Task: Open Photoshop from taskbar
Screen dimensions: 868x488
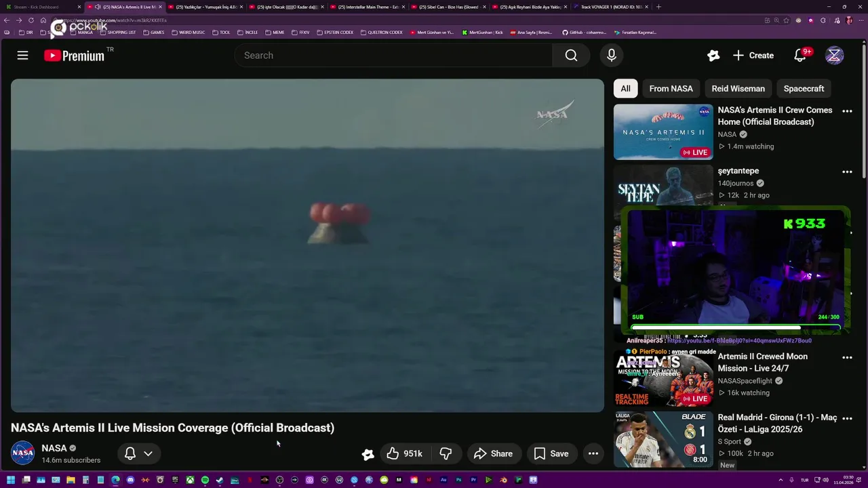Action: pyautogui.click(x=459, y=480)
